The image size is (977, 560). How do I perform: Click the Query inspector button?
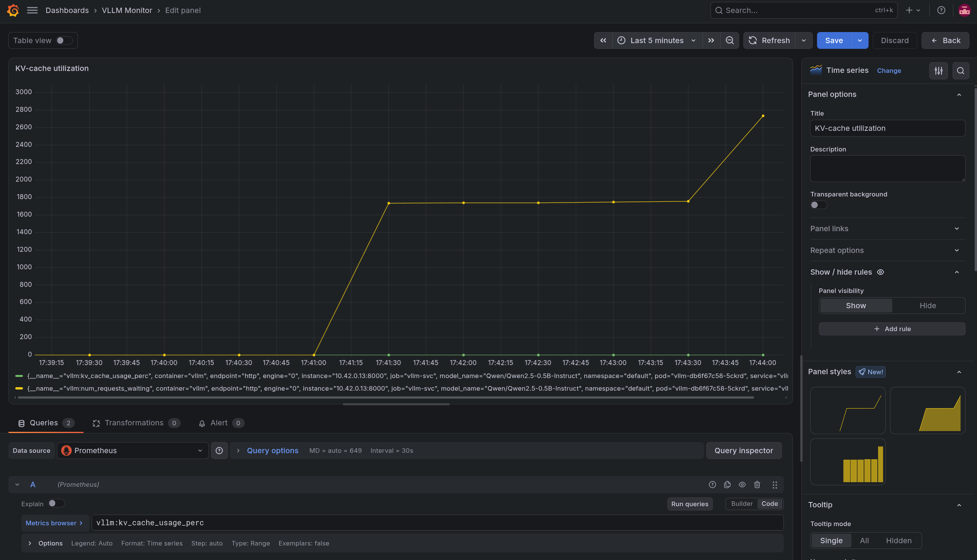click(743, 451)
